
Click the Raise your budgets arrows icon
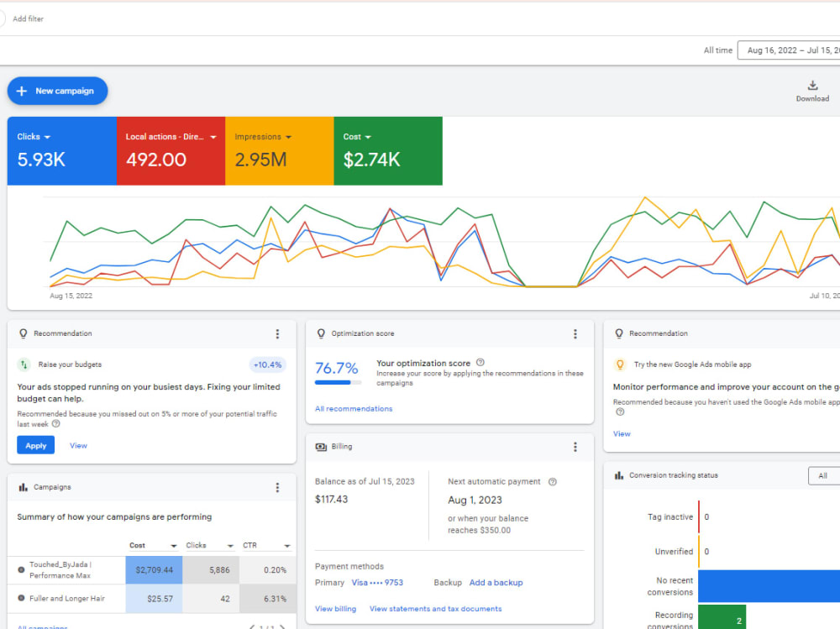(x=24, y=364)
